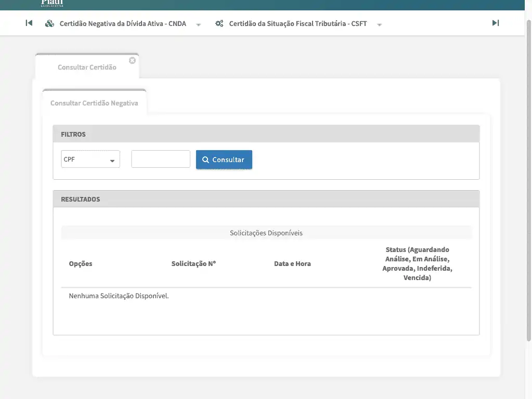
Task: Select the Consultar Certidão Negativa tab
Action: 94,103
